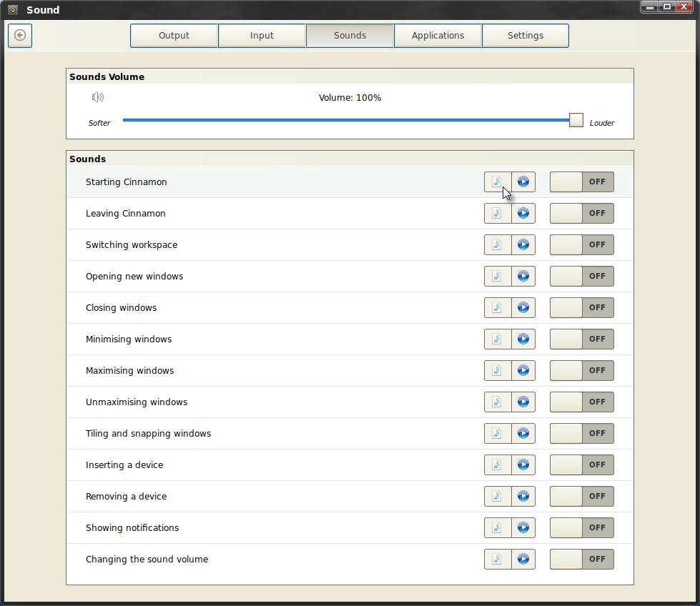Toggle Changing the sound volume switch
Screen dimensions: 700x606
(581, 559)
